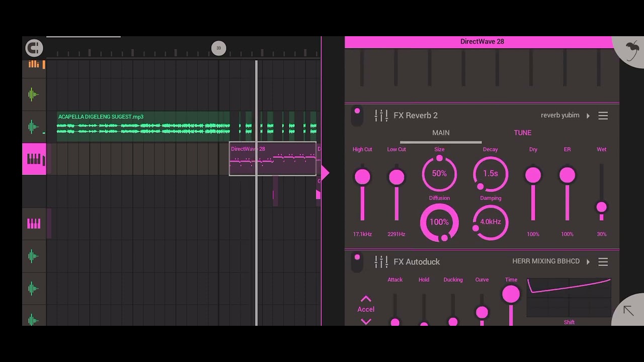Click the ER slider knob
The image size is (644, 362).
coord(567,175)
